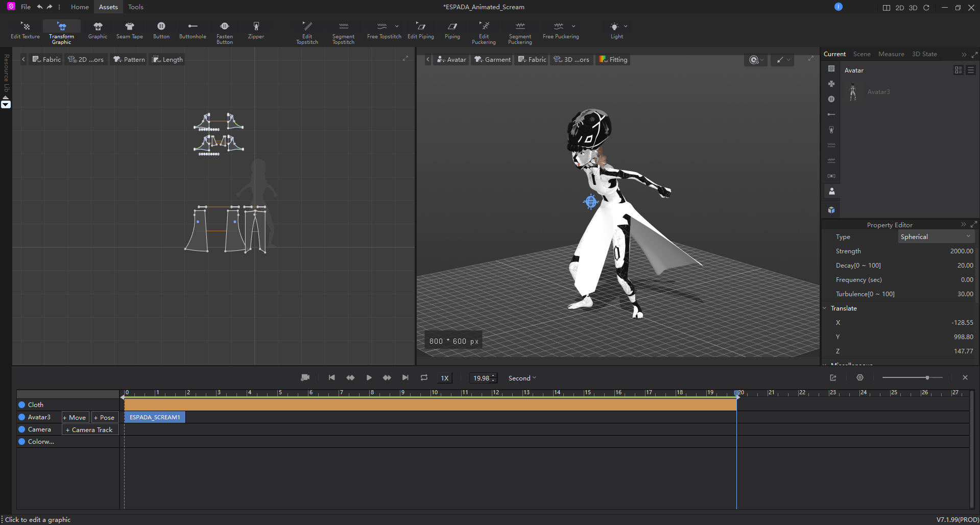980x525 pixels.
Task: Select the Zipper tool
Action: [256, 31]
